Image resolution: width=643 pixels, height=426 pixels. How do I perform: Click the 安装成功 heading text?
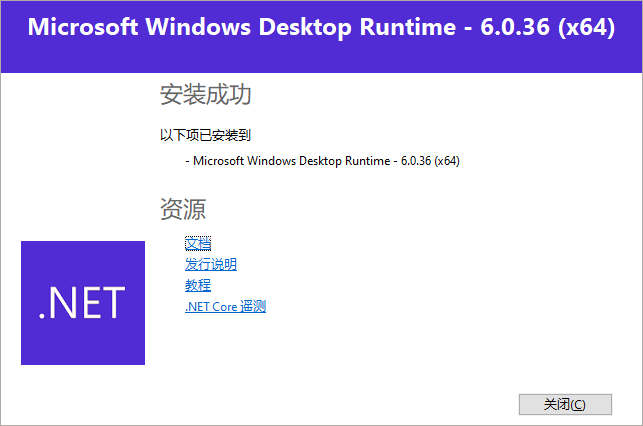(205, 94)
